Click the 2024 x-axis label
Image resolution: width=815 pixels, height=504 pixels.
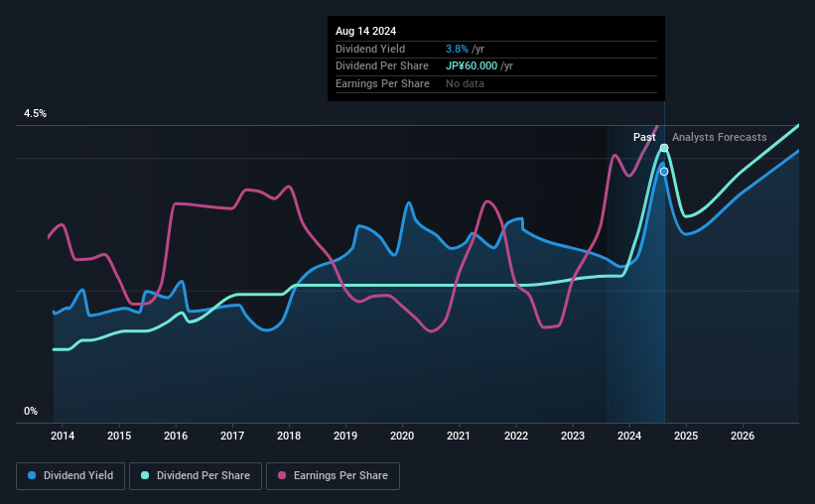[629, 436]
